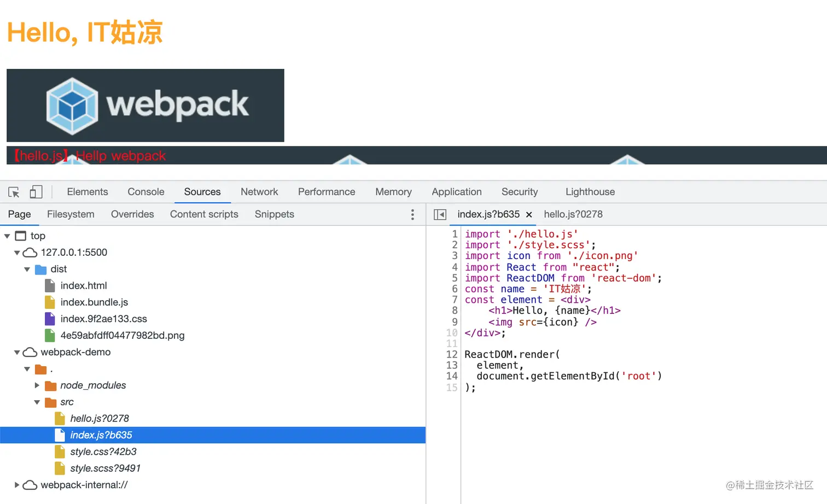Click the src folder icon
Image resolution: width=827 pixels, height=504 pixels.
tap(51, 402)
